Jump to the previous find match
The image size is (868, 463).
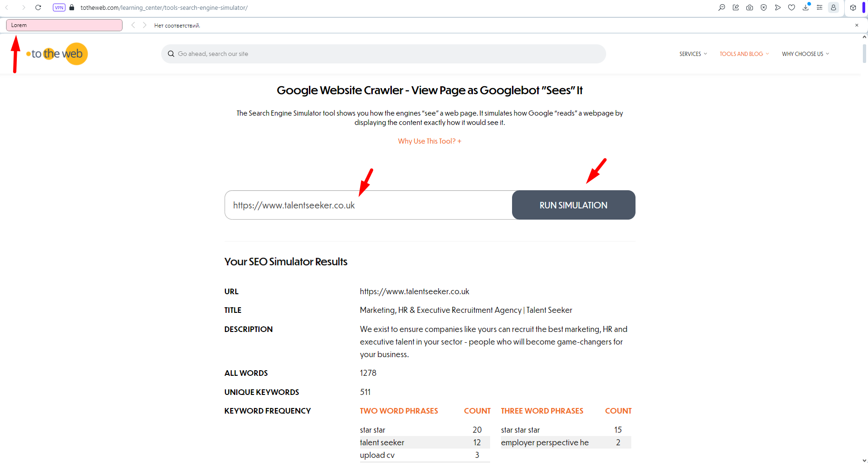[133, 25]
